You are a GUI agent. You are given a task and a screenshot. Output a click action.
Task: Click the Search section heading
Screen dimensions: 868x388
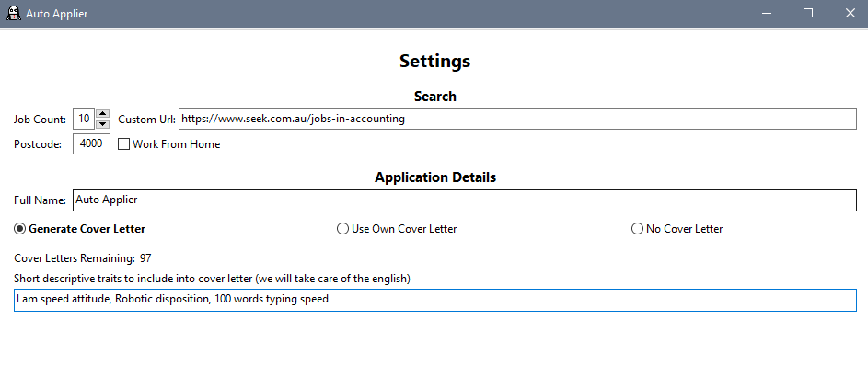point(435,97)
